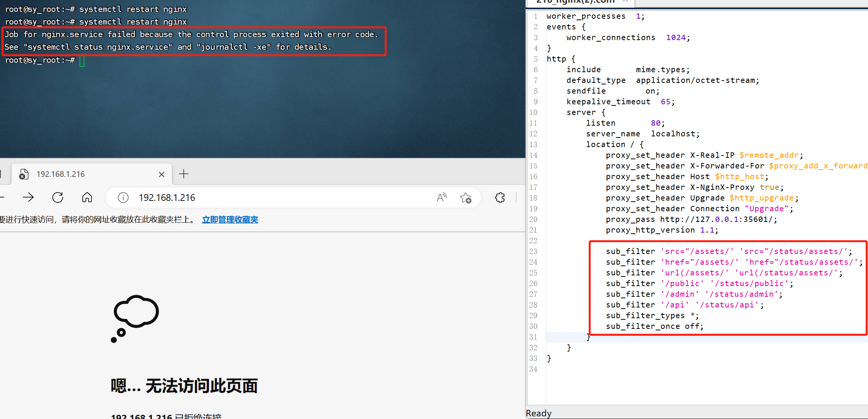
Task: Click the worker_connections 1024 line
Action: (628, 37)
